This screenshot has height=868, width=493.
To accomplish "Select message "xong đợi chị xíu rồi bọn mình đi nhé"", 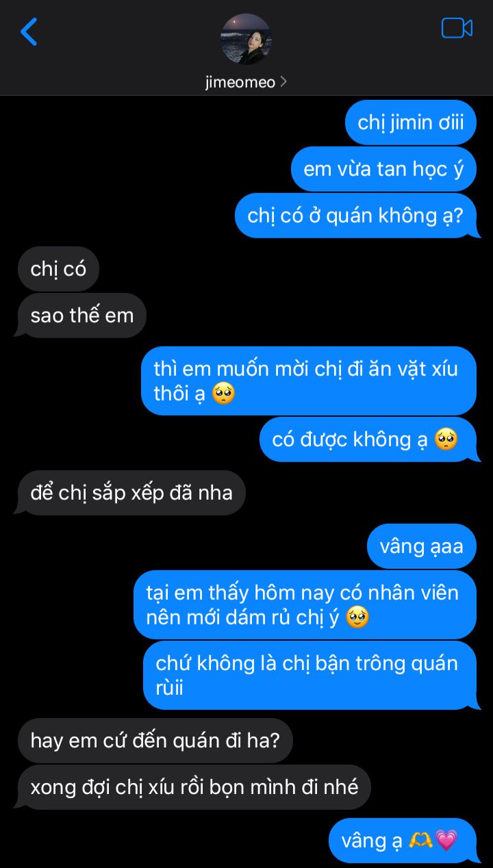I will 194,787.
